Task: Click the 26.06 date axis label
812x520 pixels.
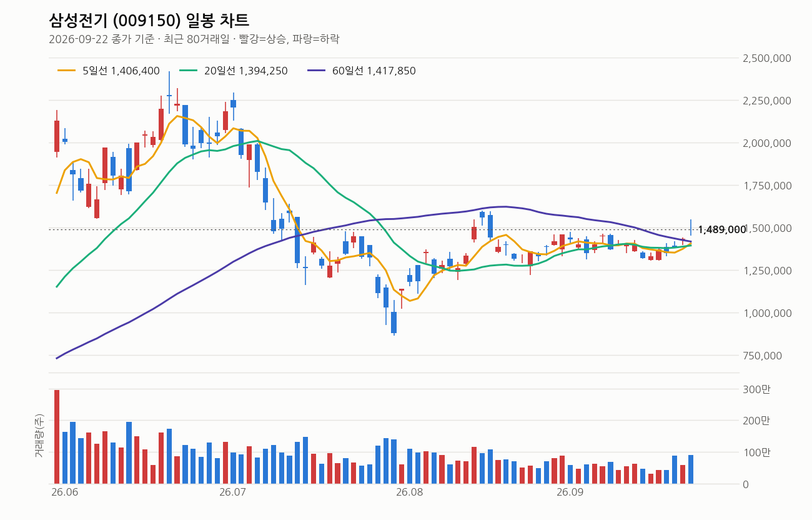Action: point(64,492)
